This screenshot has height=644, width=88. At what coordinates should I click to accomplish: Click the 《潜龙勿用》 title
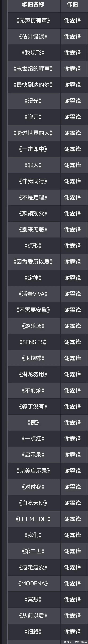coord(33,374)
